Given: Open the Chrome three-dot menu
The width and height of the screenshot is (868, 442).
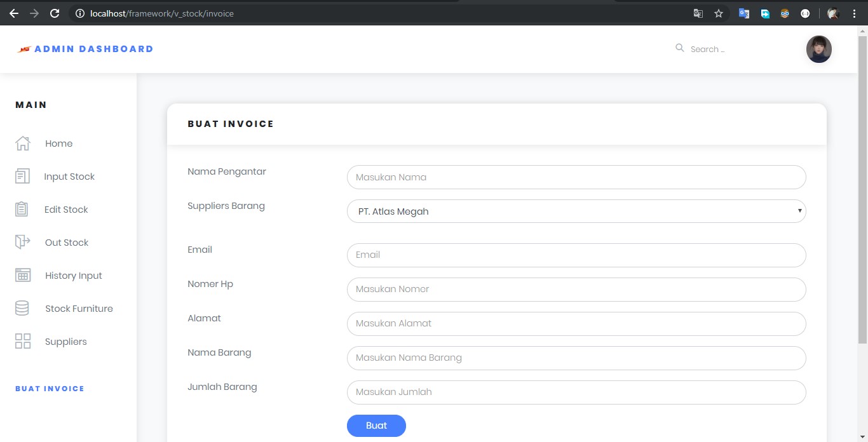Looking at the screenshot, I should pyautogui.click(x=854, y=13).
